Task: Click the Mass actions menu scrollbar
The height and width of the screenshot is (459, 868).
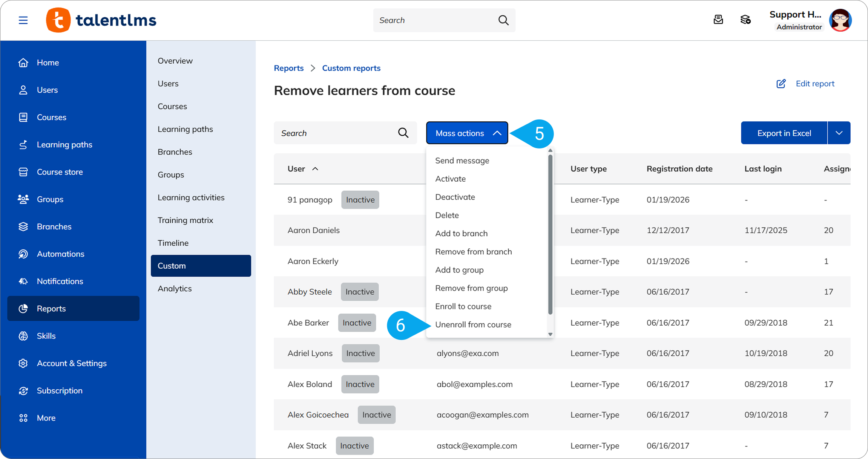Action: 550,234
